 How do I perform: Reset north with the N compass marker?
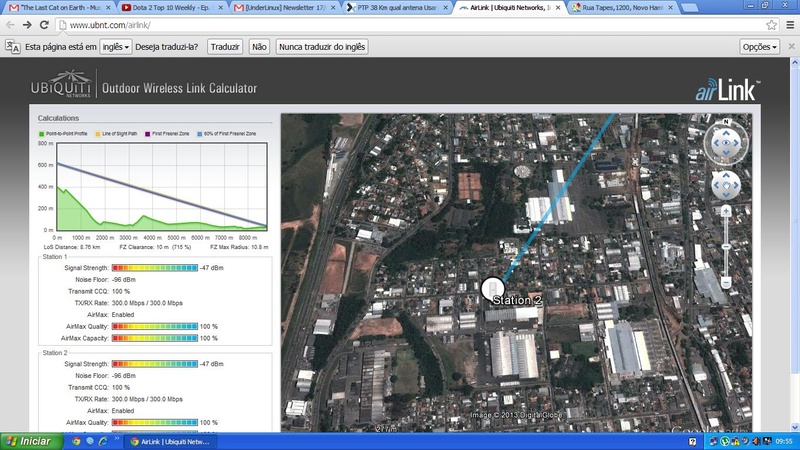click(x=726, y=122)
